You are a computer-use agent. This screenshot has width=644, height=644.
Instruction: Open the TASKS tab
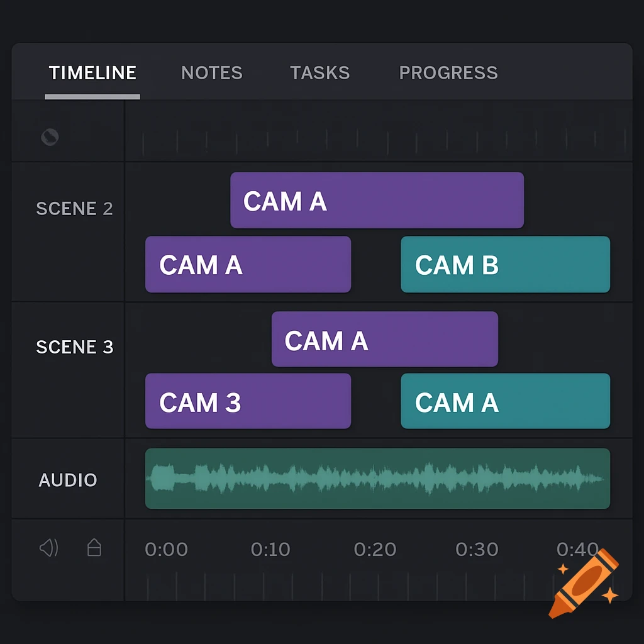pyautogui.click(x=320, y=73)
